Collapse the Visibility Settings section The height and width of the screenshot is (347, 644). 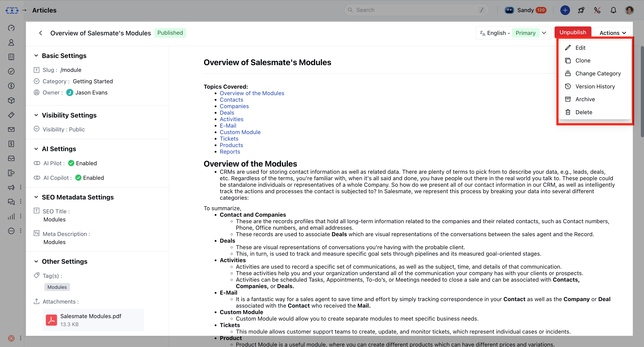pos(36,115)
